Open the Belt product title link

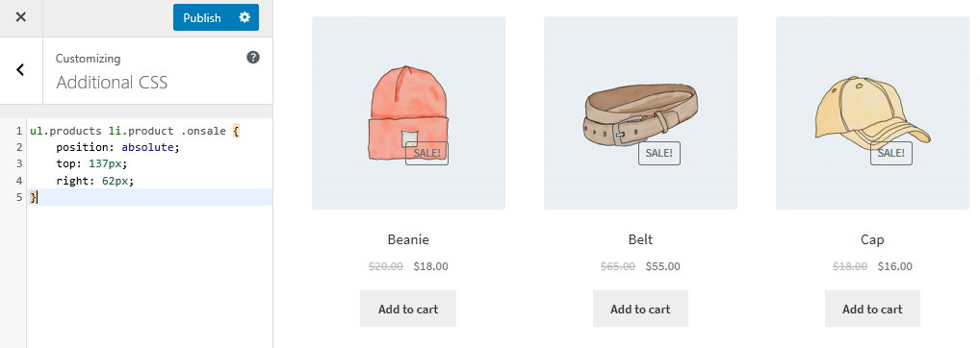click(x=640, y=239)
